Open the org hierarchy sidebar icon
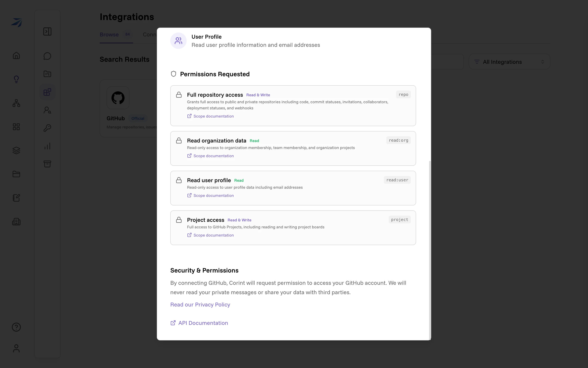Screen dimensions: 588x368 (16, 103)
